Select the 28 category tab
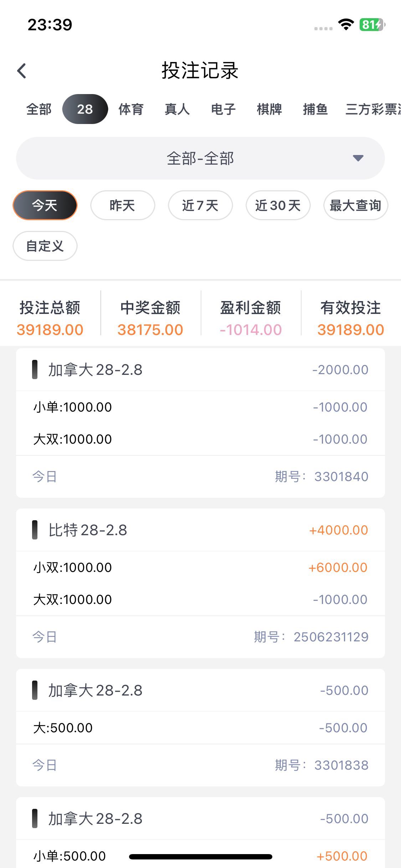Image resolution: width=401 pixels, height=868 pixels. (x=85, y=109)
